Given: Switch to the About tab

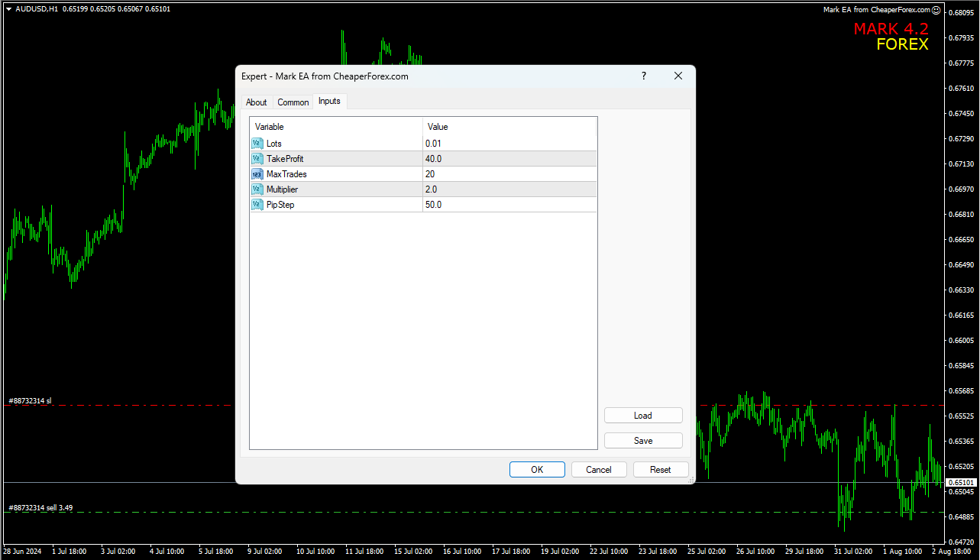Looking at the screenshot, I should click(x=257, y=102).
